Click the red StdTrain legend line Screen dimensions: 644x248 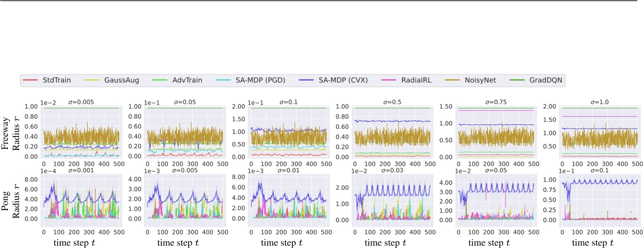tap(32, 80)
